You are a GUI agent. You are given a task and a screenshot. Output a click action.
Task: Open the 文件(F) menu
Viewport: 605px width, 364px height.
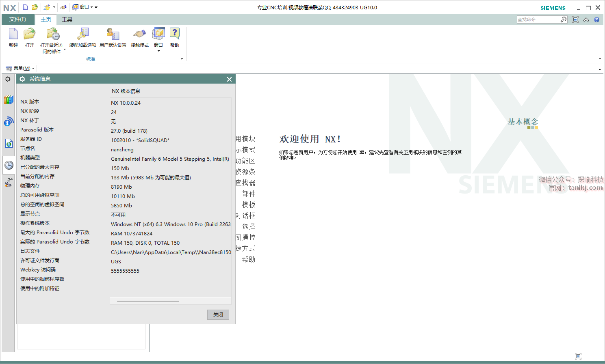(17, 19)
